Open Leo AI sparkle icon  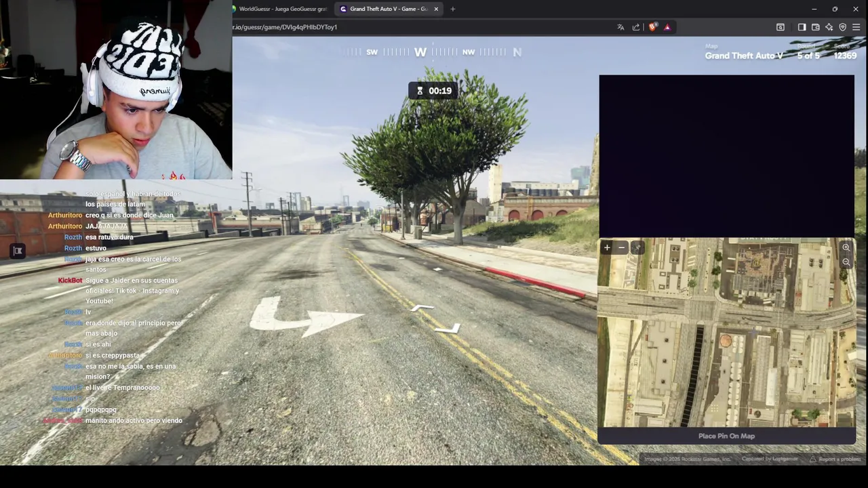pos(829,27)
